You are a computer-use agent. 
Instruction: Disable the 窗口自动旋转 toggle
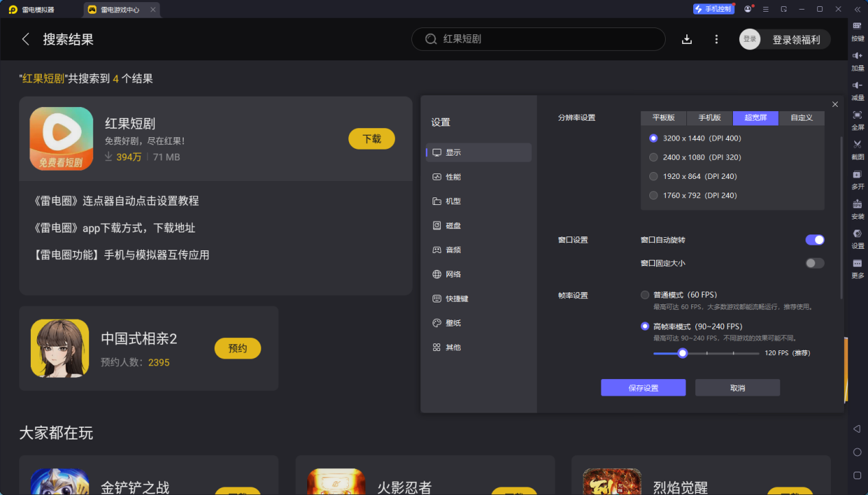pyautogui.click(x=815, y=240)
